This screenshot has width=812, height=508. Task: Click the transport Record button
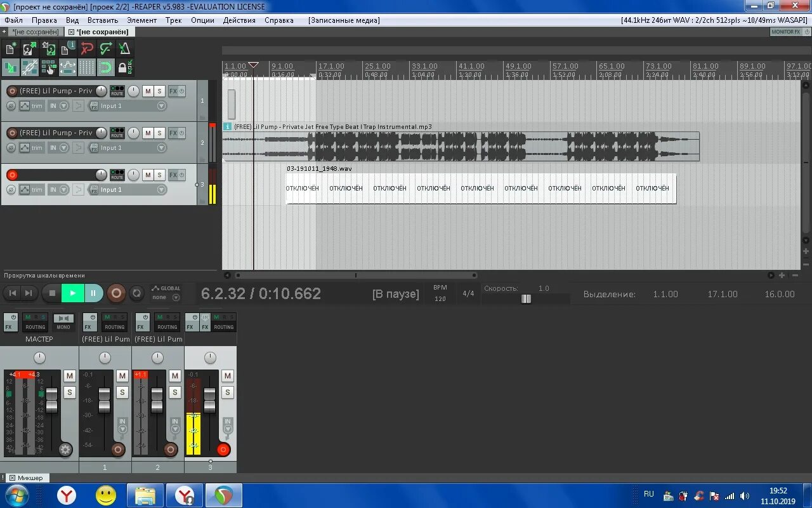[116, 293]
